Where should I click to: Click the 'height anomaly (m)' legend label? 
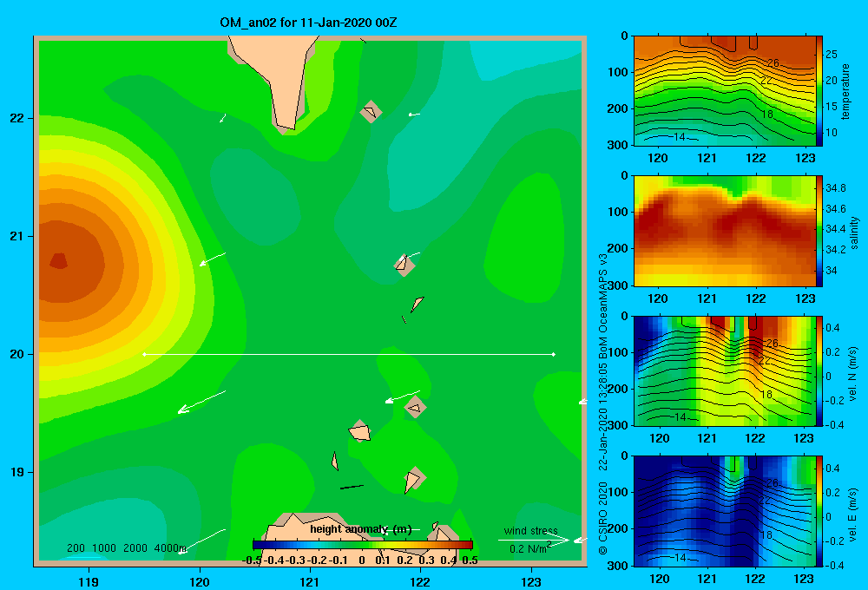point(361,529)
